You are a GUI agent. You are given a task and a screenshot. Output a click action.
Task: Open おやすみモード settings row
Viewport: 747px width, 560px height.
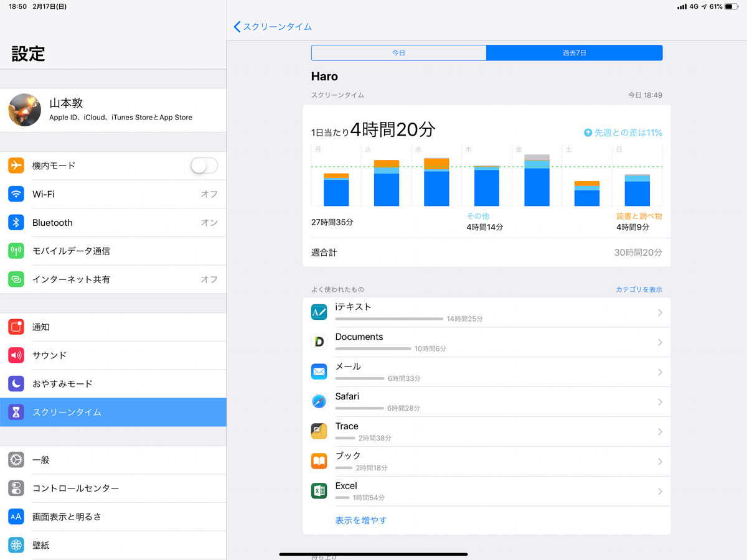point(113,384)
